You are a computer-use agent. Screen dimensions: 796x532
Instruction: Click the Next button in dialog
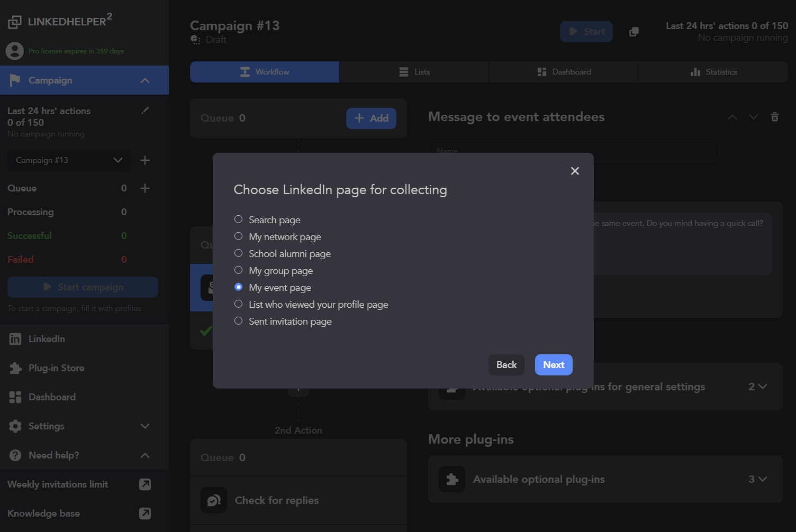(554, 365)
